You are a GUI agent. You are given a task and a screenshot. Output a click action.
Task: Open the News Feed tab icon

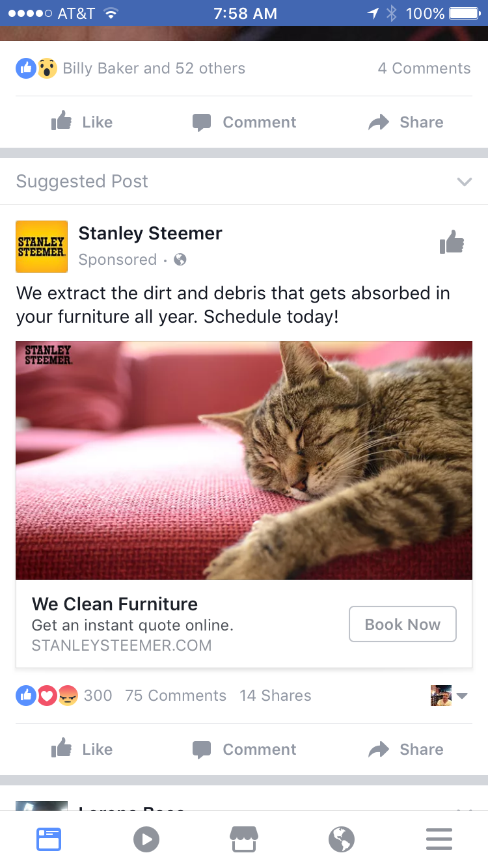49,839
